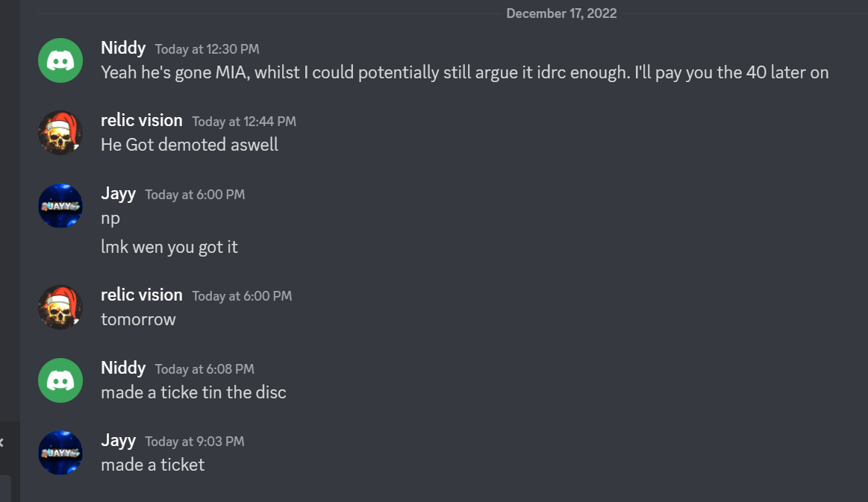Click the 'Today at 12:30 PM' timestamp
868x502 pixels.
click(x=207, y=49)
